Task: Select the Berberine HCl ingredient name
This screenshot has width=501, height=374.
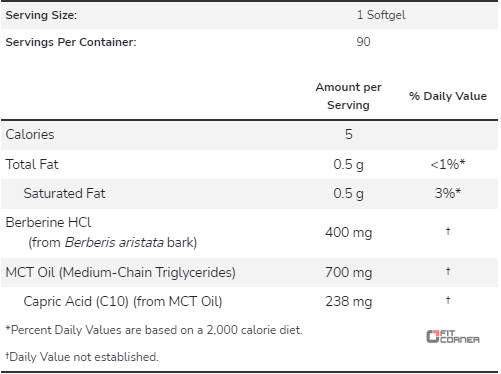Action: point(48,222)
